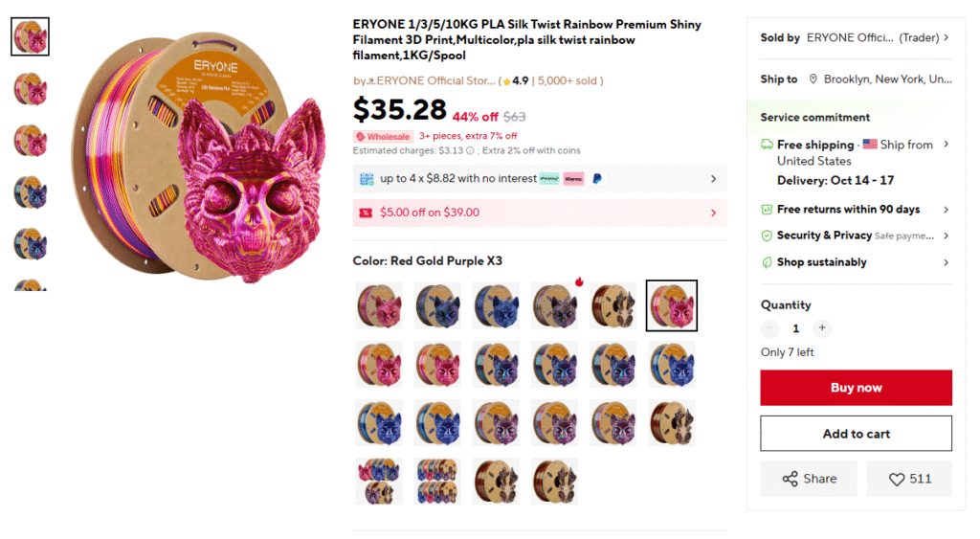
Task: Click the Wholesale tag badge
Action: [x=384, y=137]
